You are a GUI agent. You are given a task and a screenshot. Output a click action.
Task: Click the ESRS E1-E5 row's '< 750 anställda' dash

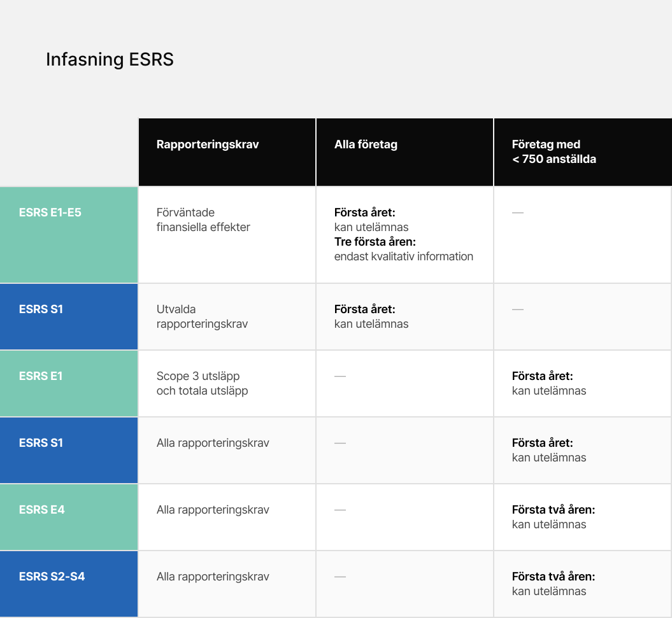coord(518,213)
